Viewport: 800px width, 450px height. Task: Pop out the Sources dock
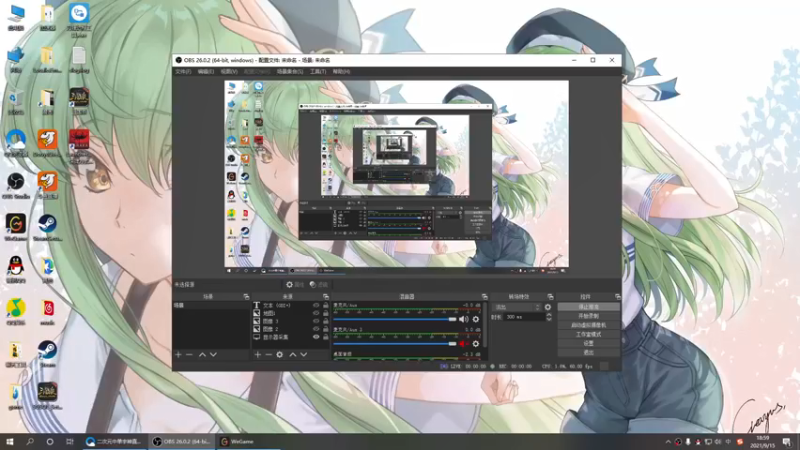coord(326,296)
